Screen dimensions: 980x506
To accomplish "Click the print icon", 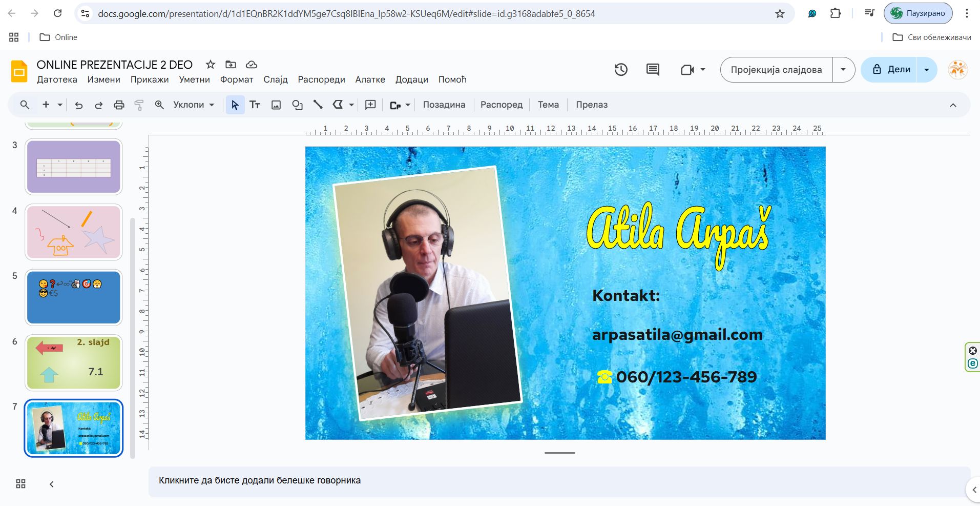I will point(119,105).
